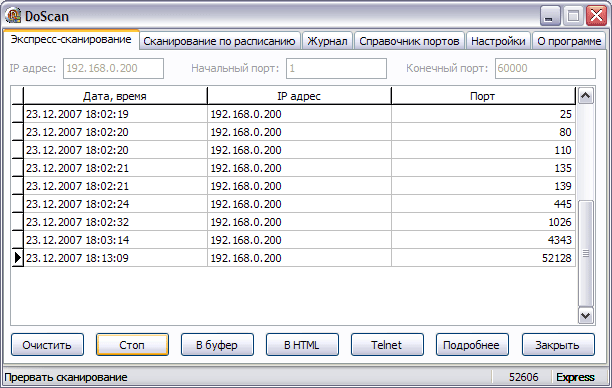
Task: Click the DoScan application icon in title bar
Action: (13, 16)
